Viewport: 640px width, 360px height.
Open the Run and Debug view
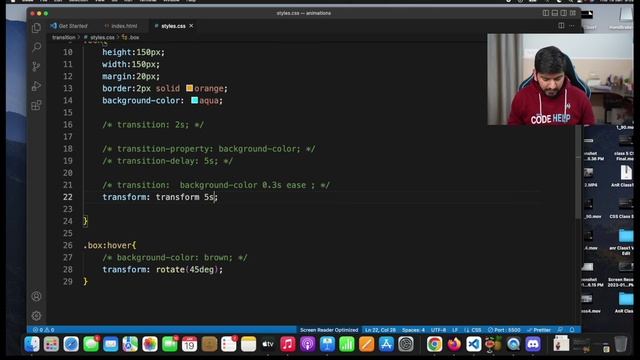point(36,86)
